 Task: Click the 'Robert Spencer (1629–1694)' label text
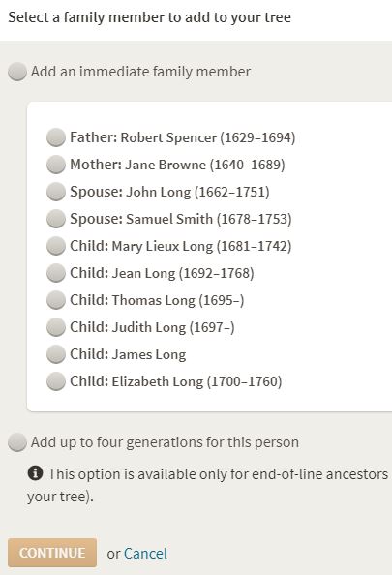coord(208,137)
